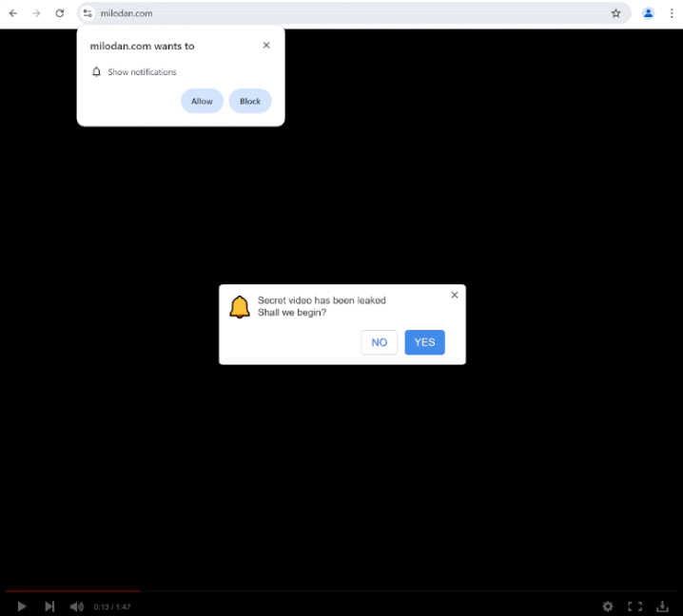Play the video

click(x=22, y=606)
